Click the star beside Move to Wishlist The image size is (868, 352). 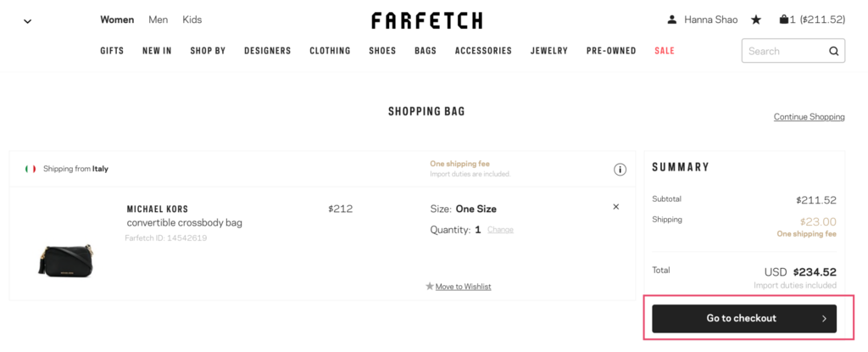pyautogui.click(x=430, y=286)
